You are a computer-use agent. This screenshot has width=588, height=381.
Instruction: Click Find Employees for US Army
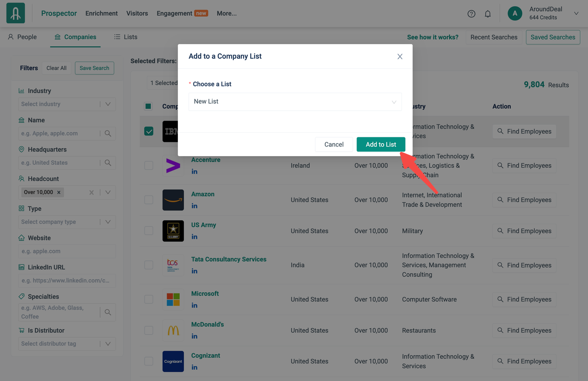coord(524,231)
